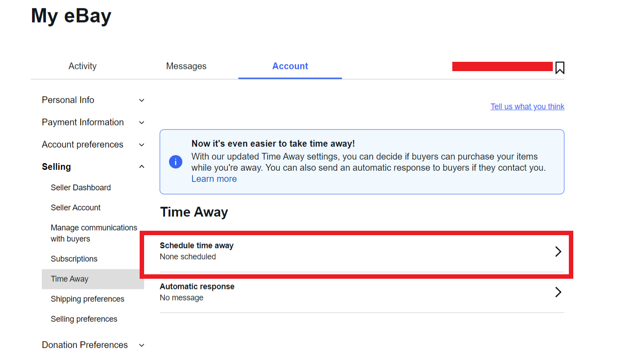The width and height of the screenshot is (644, 353).
Task: Click the Automatic response label
Action: [197, 286]
